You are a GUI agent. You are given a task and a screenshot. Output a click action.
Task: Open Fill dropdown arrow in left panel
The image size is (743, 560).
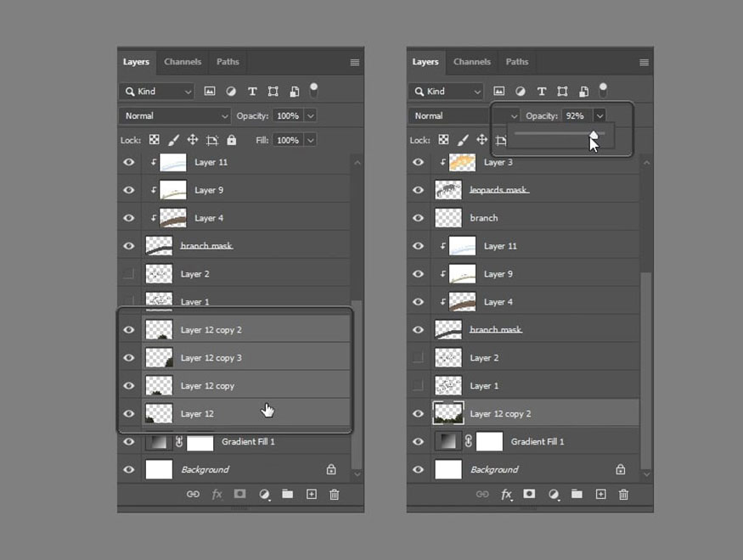click(311, 141)
